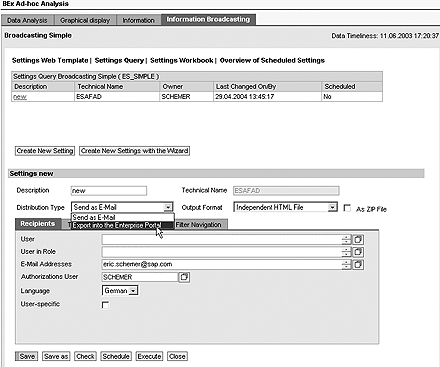
Task: Open the Output Format dropdown
Action: click(332, 207)
